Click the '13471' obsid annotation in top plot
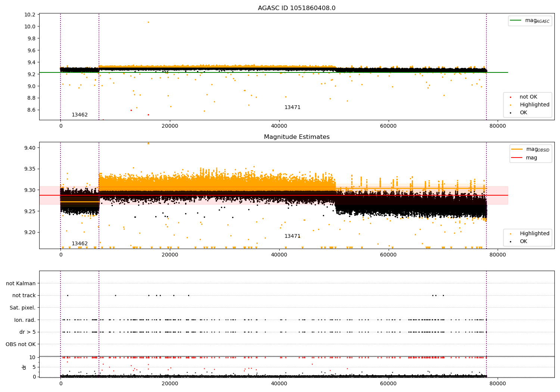The width and height of the screenshot is (560, 392). 292,108
